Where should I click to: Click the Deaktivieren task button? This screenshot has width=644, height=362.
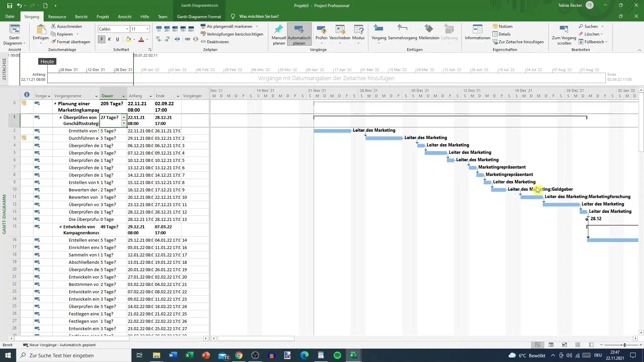click(215, 42)
